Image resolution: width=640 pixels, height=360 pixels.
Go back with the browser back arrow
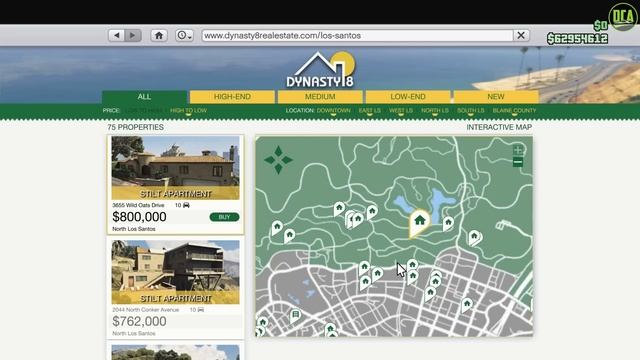(117, 36)
